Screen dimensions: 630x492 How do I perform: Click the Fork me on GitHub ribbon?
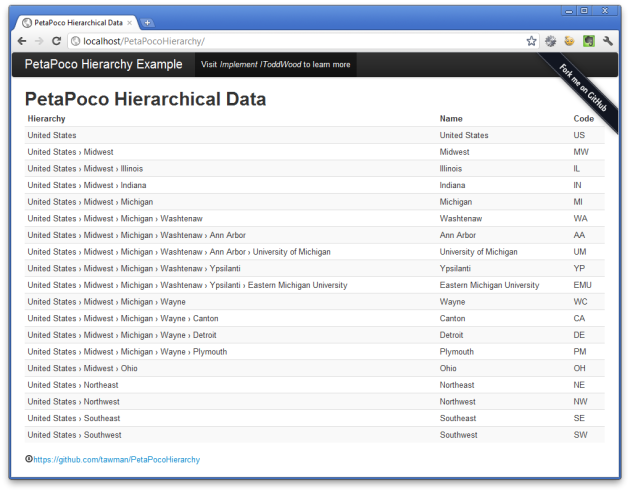(583, 88)
